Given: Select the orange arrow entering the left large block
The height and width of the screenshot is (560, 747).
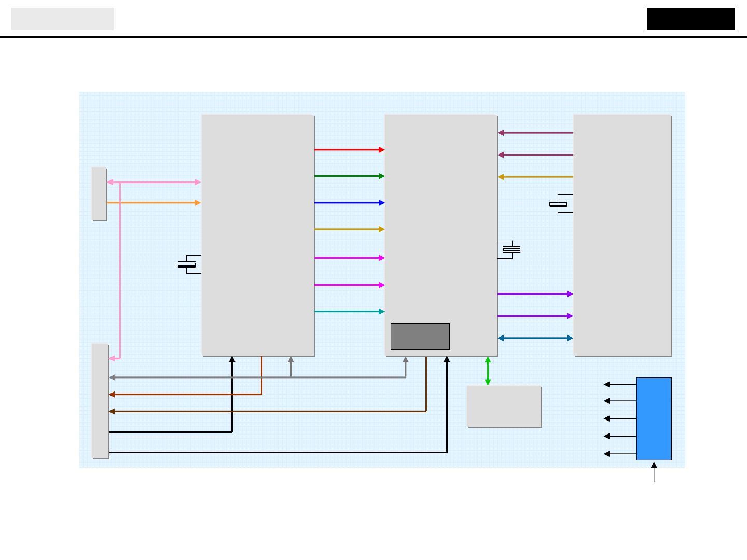Looking at the screenshot, I should click(x=154, y=203).
